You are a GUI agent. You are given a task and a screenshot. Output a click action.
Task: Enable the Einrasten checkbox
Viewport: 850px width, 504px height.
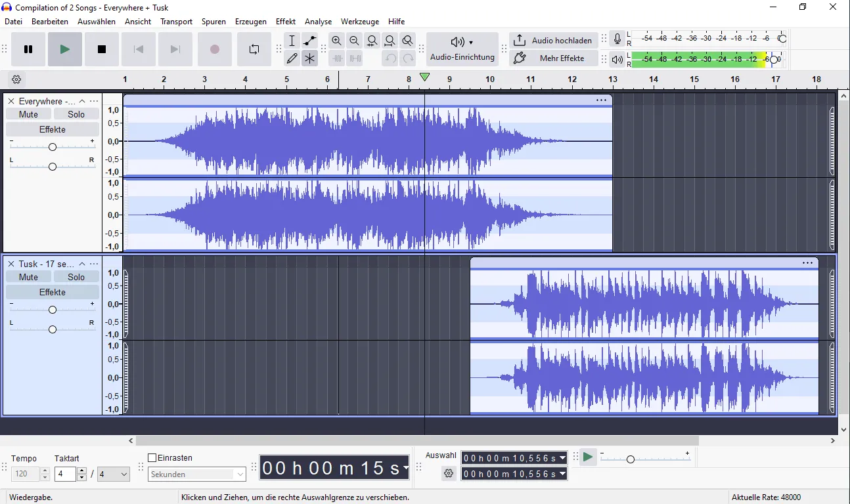(x=150, y=457)
